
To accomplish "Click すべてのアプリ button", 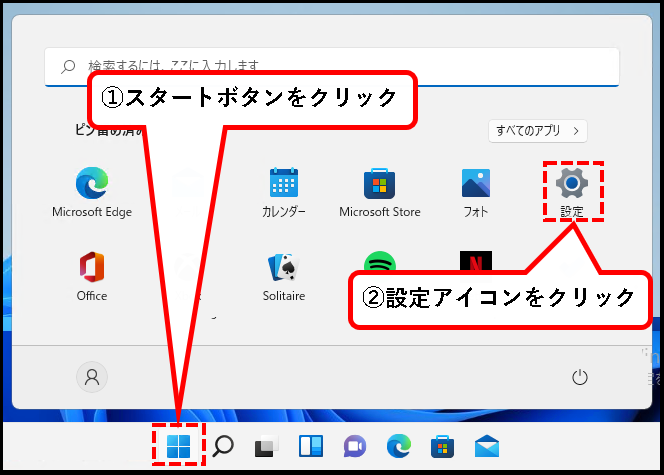I will pos(538,131).
